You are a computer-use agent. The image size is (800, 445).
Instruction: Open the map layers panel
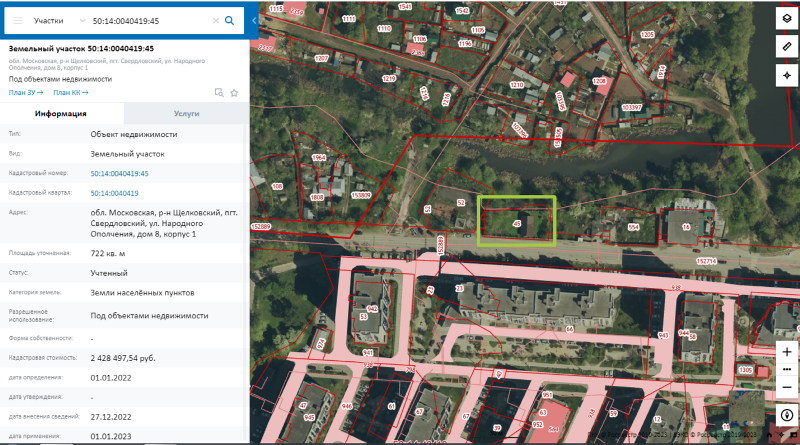tap(787, 20)
